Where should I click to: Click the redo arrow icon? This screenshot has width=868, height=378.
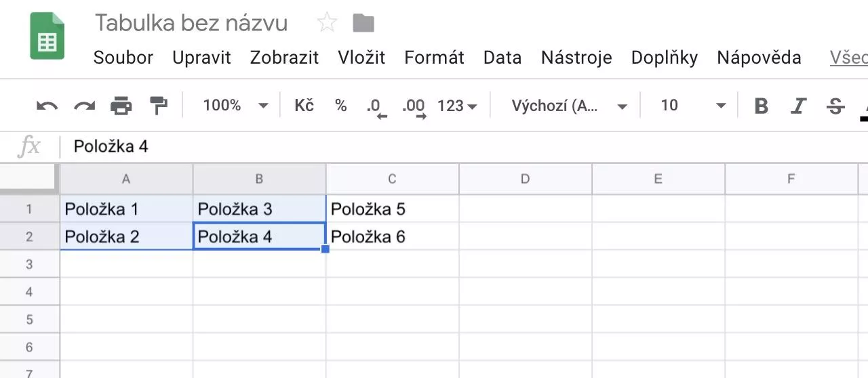(x=84, y=106)
